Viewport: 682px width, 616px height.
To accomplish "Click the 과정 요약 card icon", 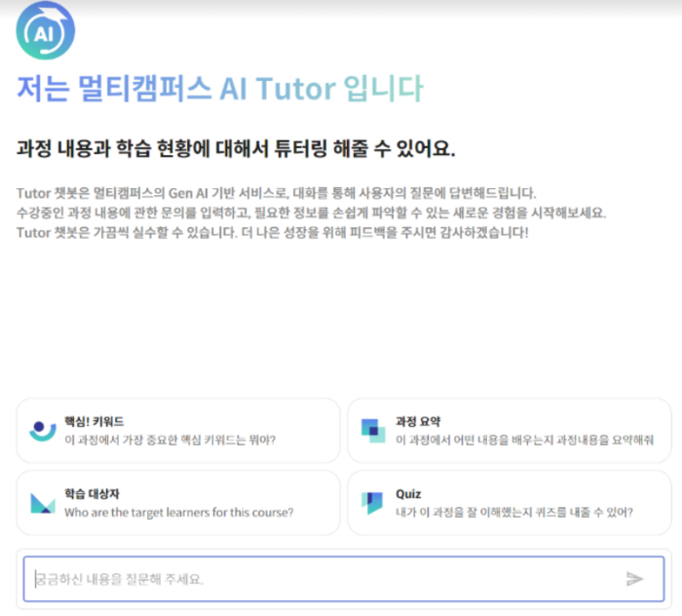I will 373,430.
